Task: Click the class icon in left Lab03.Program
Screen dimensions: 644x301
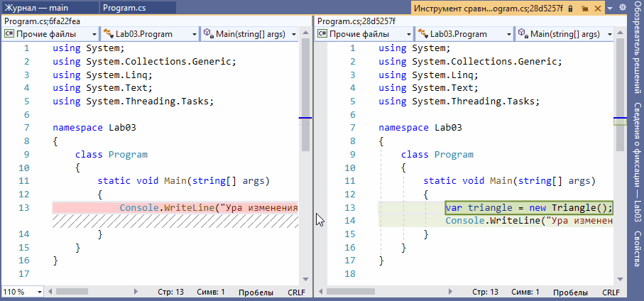Action: click(109, 33)
